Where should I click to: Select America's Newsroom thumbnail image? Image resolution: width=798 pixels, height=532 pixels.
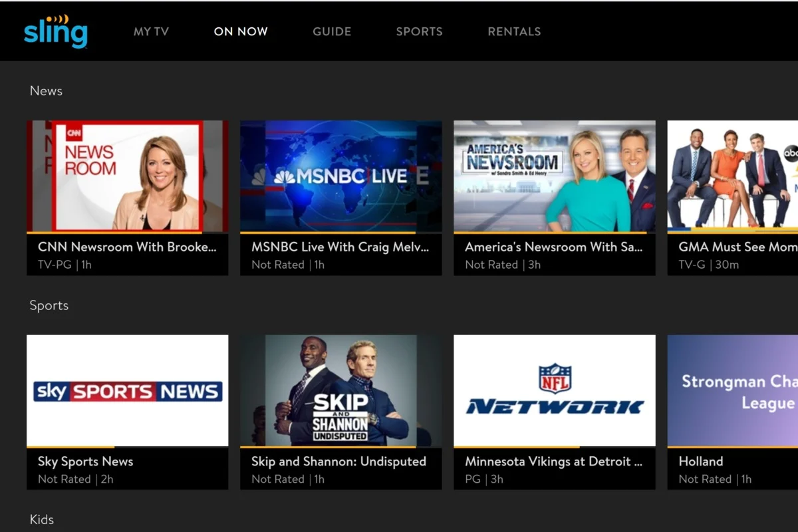coord(555,176)
